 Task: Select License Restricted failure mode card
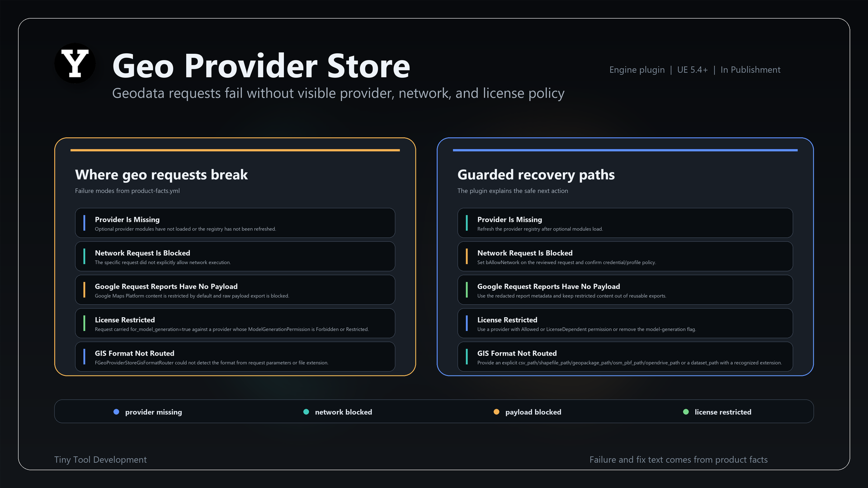click(235, 323)
